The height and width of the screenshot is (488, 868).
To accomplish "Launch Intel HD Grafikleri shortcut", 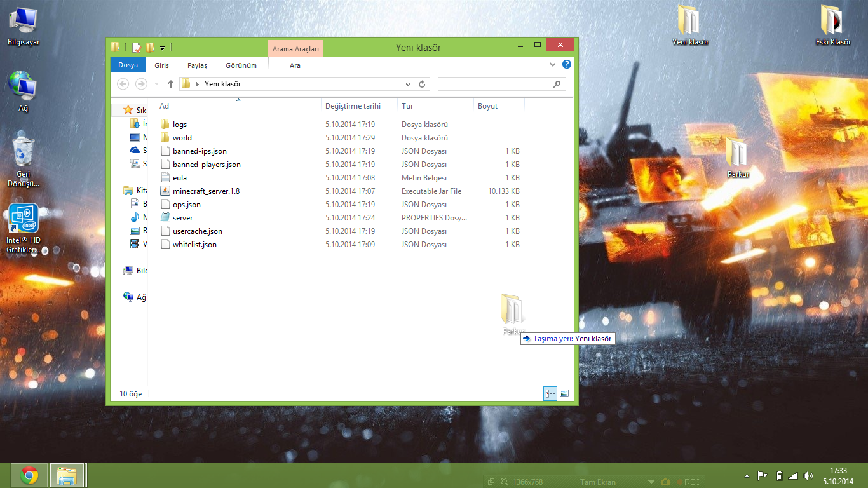I will [24, 229].
